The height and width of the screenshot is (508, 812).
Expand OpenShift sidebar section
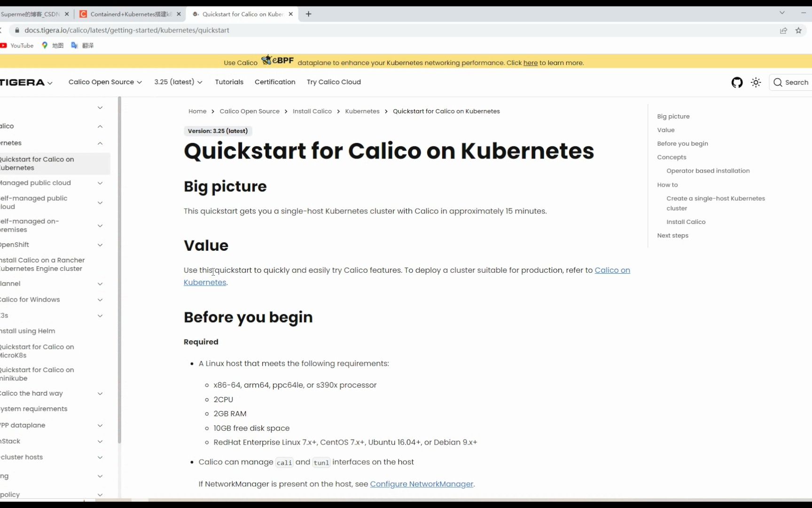[x=100, y=245]
